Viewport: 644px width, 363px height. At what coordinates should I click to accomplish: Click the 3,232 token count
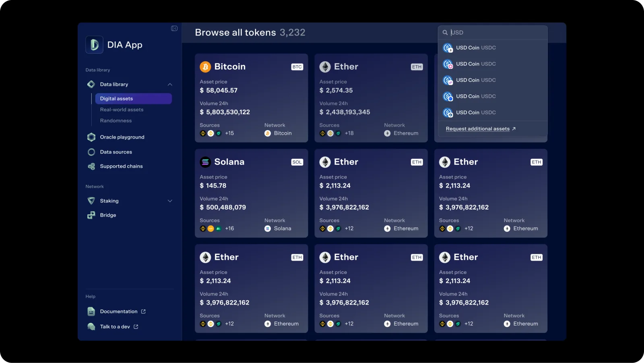pos(293,33)
